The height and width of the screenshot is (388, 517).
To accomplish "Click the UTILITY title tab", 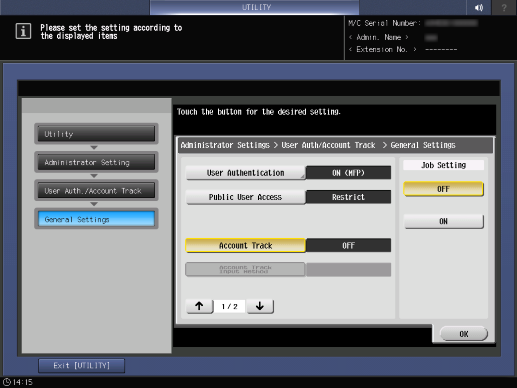I will tap(255, 7).
